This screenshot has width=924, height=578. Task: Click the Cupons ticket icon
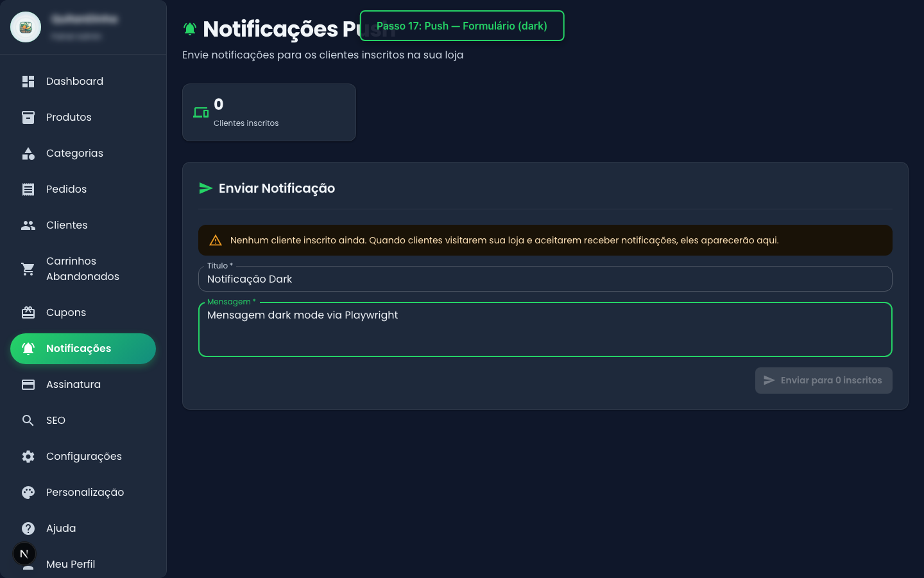[x=28, y=313]
